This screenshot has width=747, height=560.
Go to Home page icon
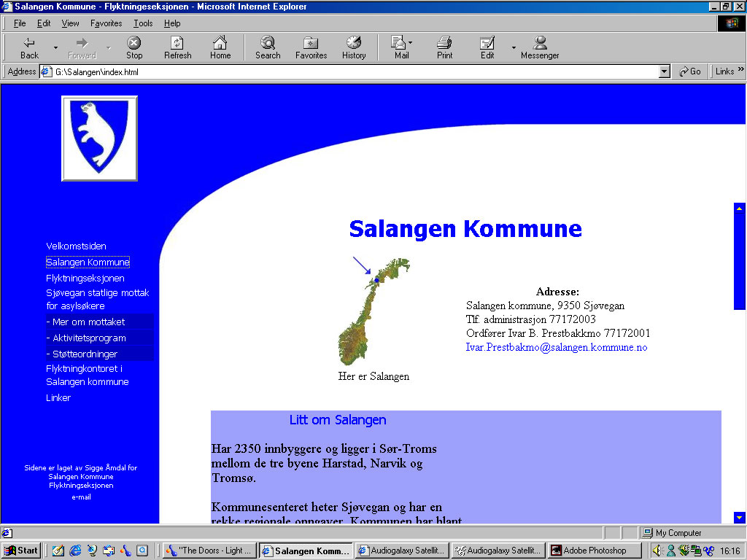220,43
